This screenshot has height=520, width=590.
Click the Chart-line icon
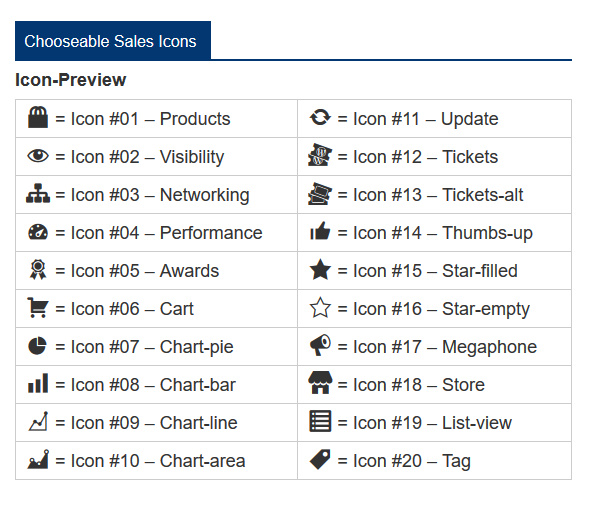coord(38,421)
